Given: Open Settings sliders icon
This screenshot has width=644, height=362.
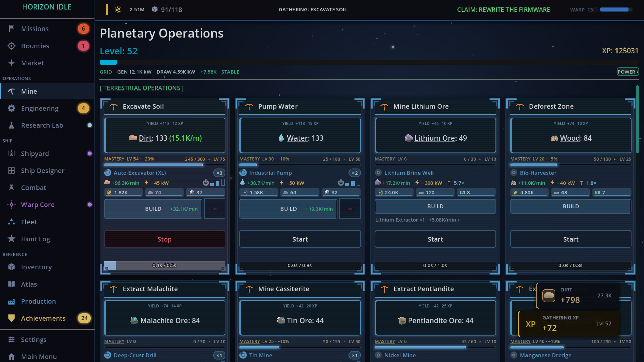Looking at the screenshot, I should click(x=11, y=340).
